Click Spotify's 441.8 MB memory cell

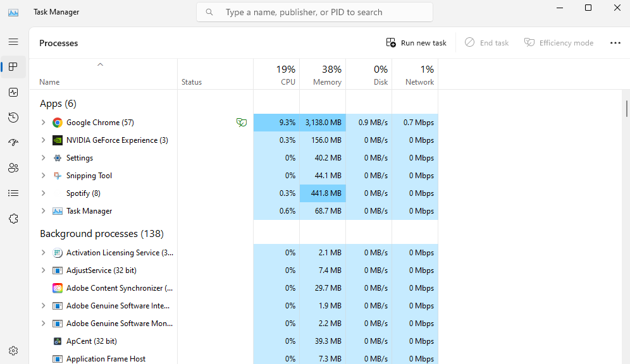point(323,193)
